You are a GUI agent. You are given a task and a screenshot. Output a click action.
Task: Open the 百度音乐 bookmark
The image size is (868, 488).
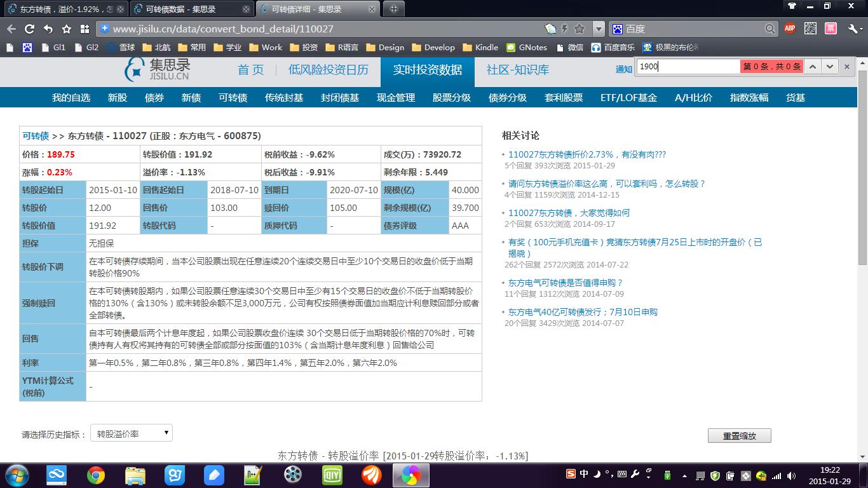click(x=613, y=47)
